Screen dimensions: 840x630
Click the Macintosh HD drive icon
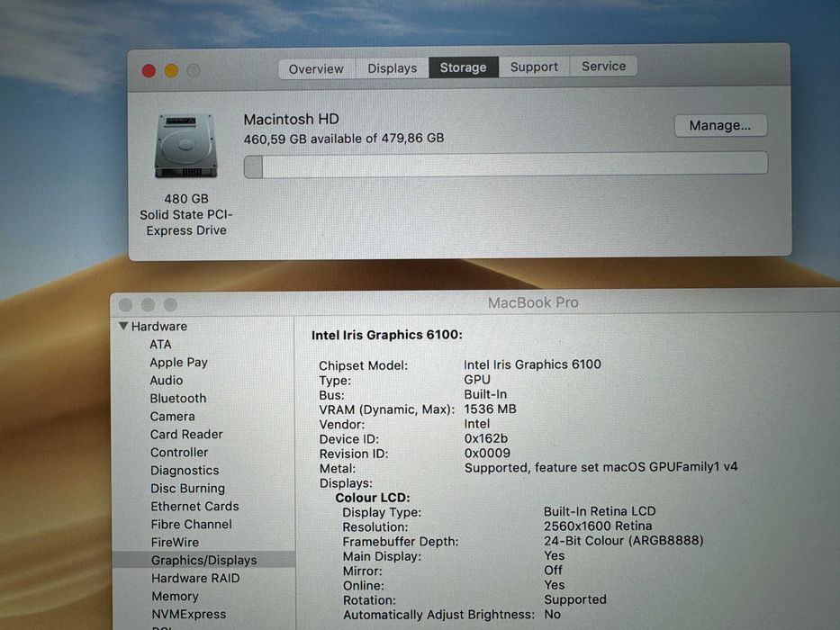tap(185, 146)
